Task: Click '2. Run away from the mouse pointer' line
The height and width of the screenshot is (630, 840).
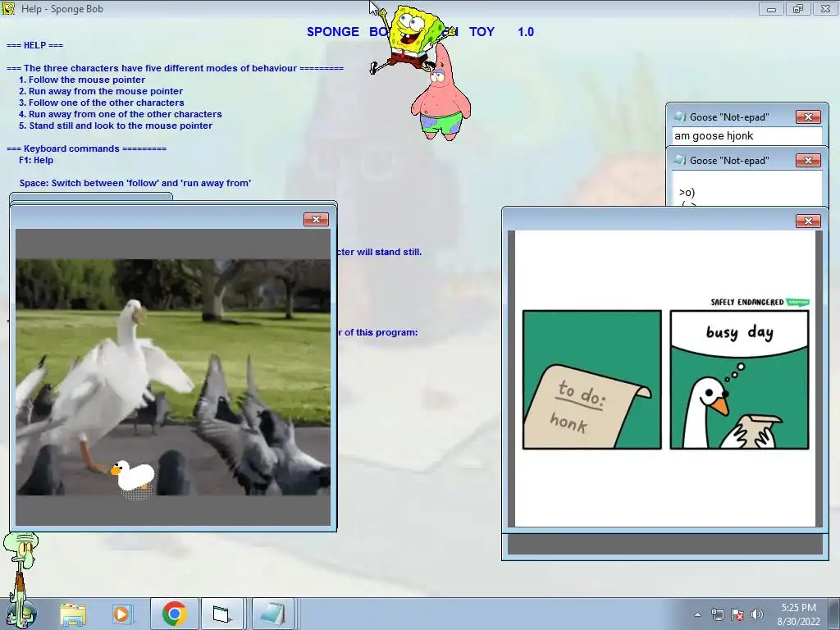Action: (101, 91)
